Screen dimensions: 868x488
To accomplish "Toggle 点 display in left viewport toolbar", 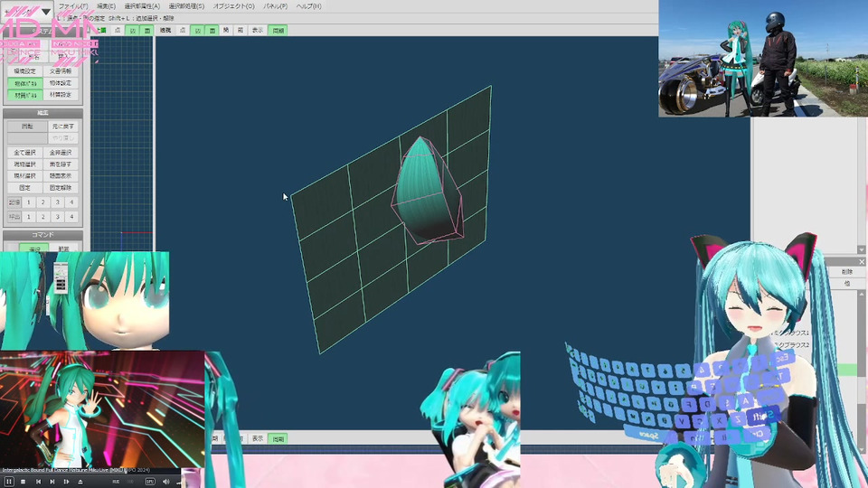I will 118,31.
